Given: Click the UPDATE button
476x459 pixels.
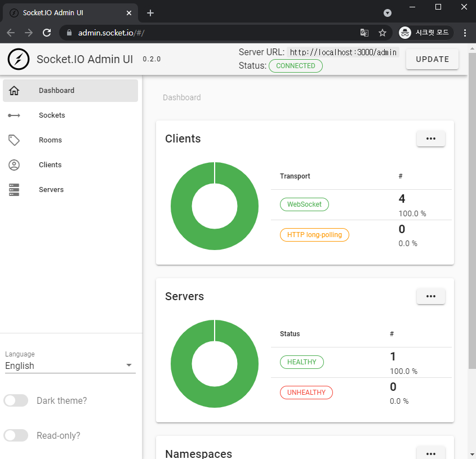Looking at the screenshot, I should [x=432, y=59].
